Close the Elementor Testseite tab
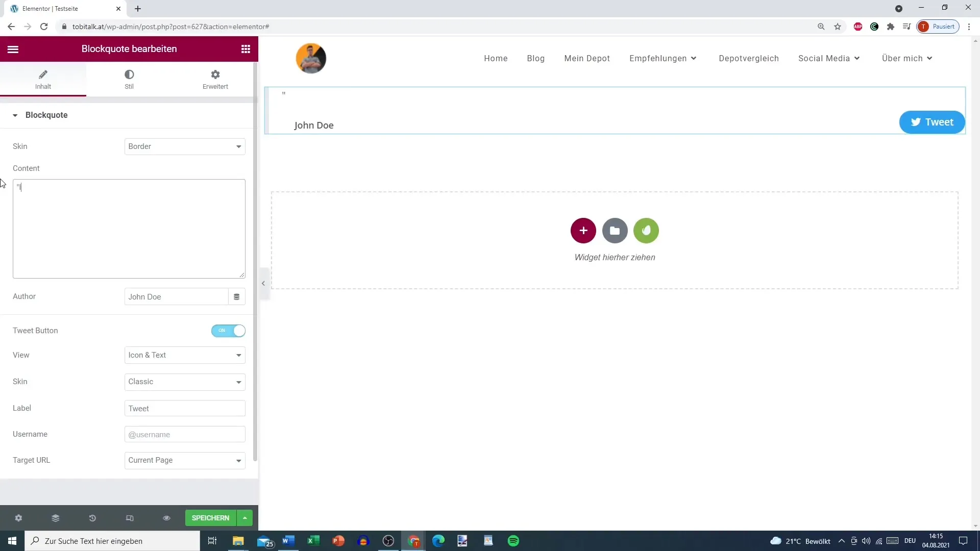 [x=118, y=9]
